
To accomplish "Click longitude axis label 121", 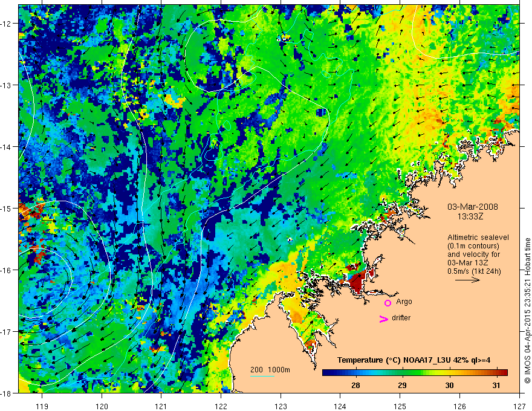I will pyautogui.click(x=161, y=406).
